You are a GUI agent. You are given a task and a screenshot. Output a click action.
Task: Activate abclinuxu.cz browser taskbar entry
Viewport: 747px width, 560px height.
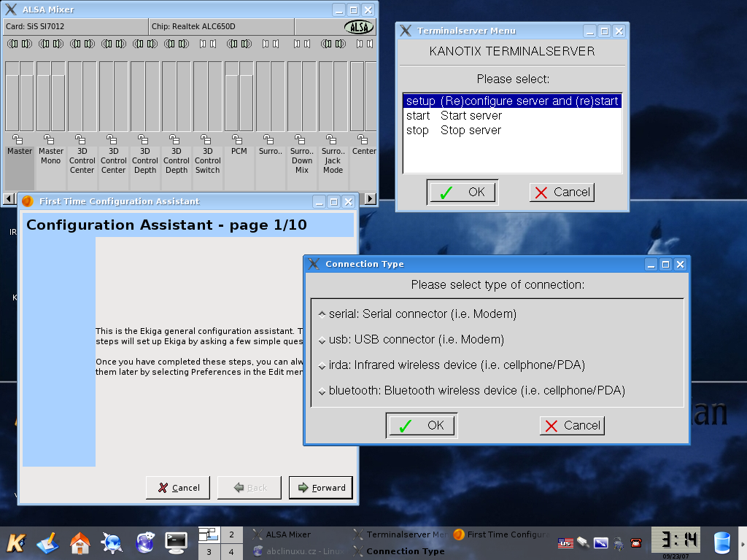300,551
